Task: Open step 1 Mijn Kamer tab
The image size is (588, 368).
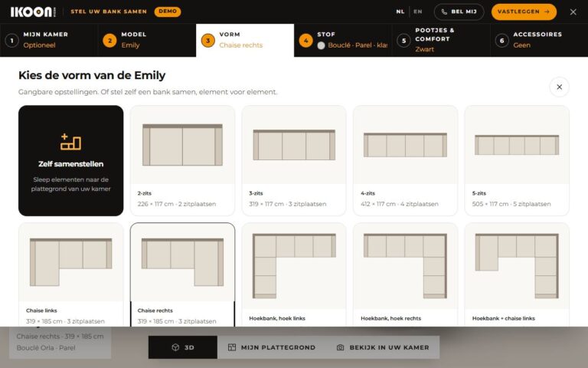Action: 49,40
